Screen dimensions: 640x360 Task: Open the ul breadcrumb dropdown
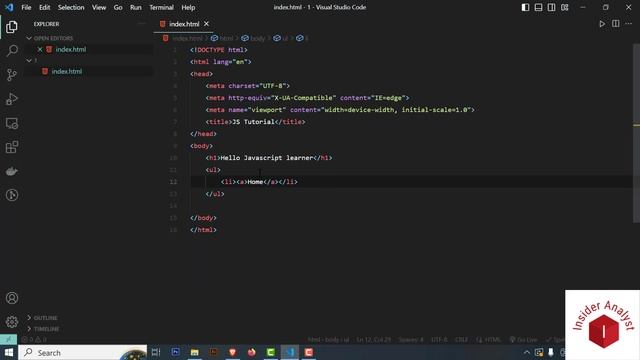pyautogui.click(x=281, y=38)
